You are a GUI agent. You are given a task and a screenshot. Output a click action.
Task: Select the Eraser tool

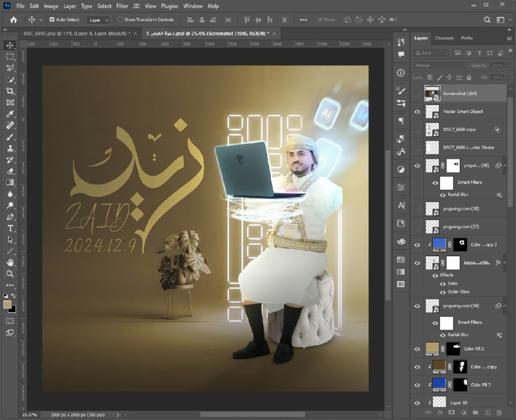pos(10,171)
